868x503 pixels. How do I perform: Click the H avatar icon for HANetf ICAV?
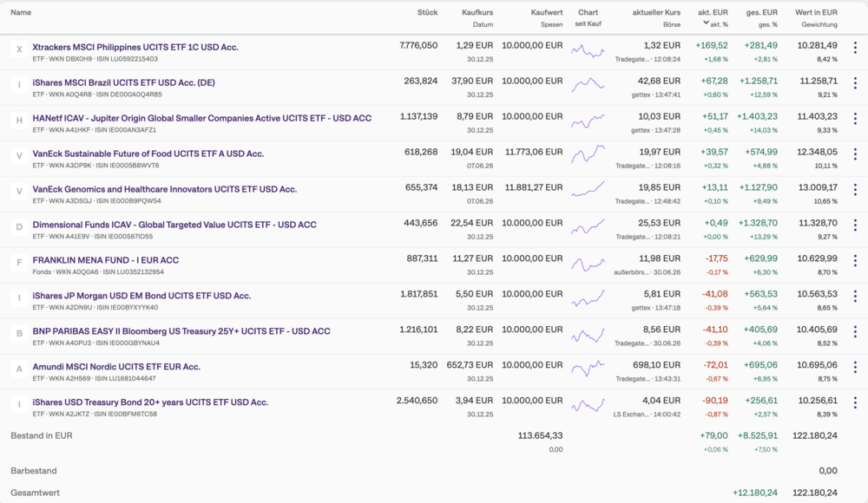[x=19, y=121]
